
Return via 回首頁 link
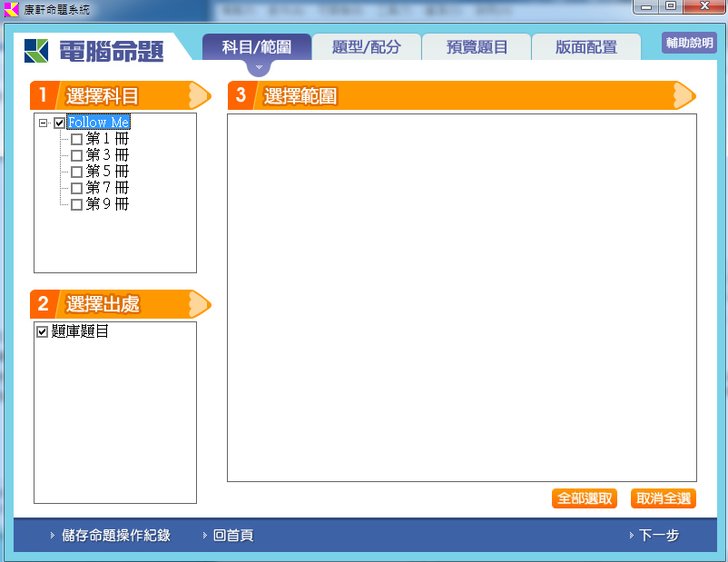coord(233,536)
